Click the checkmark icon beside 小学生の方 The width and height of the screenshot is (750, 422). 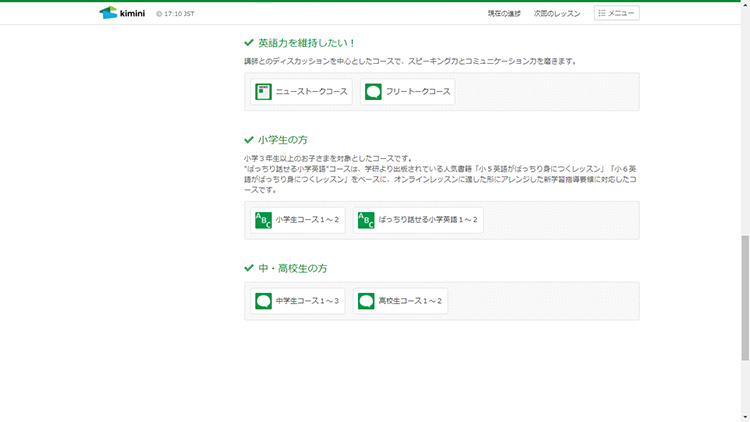[249, 140]
